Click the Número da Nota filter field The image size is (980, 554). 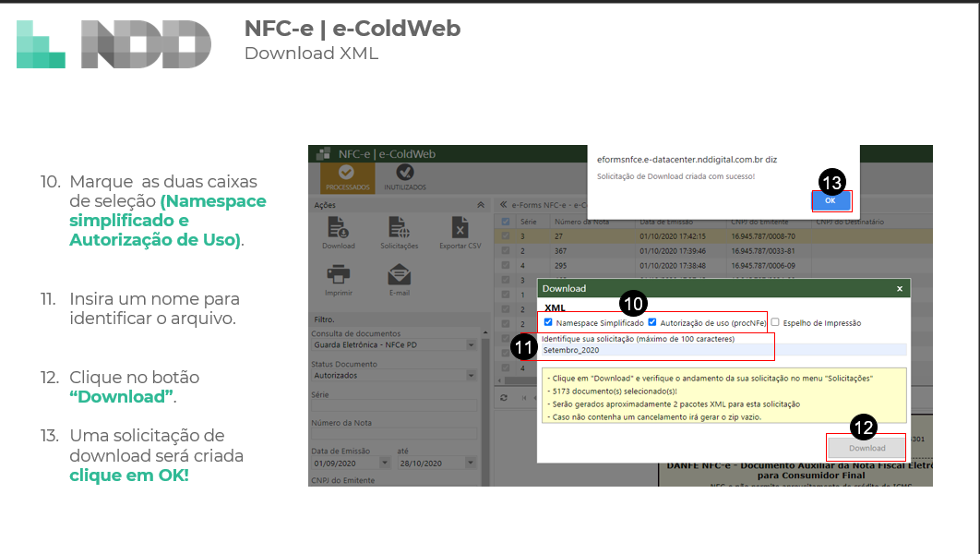[394, 434]
